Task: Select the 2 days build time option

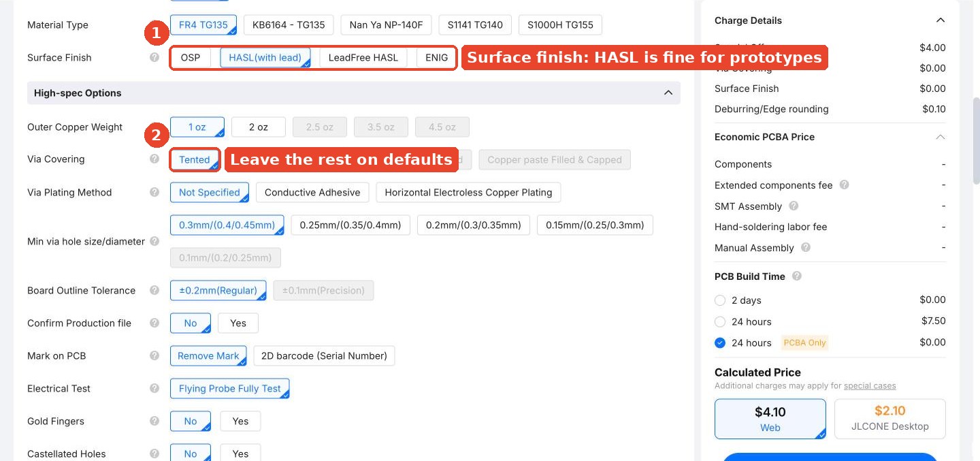Action: 720,300
